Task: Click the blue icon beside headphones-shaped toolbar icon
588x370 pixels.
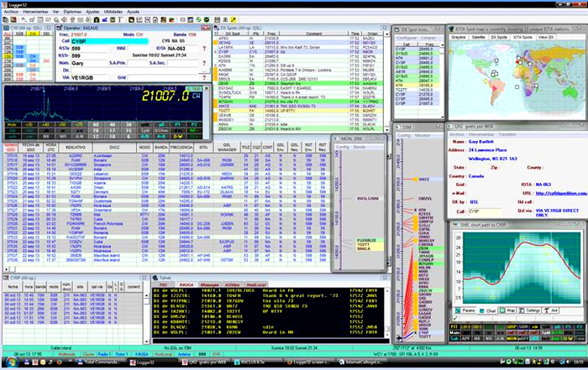Action: pos(105,20)
